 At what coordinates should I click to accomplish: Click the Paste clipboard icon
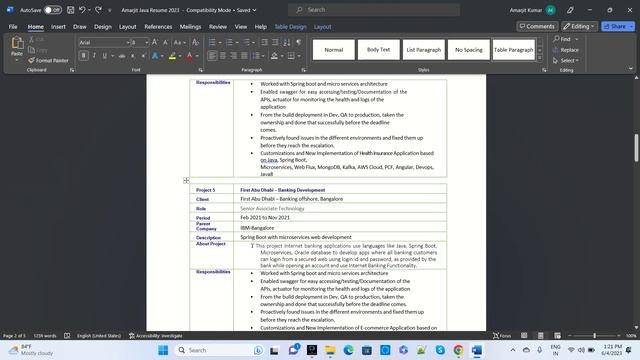click(x=17, y=43)
